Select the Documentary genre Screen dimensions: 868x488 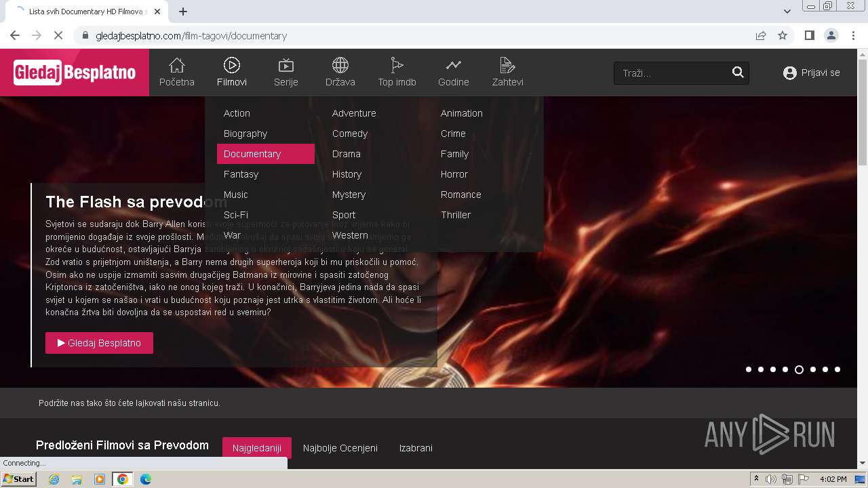[266, 154]
